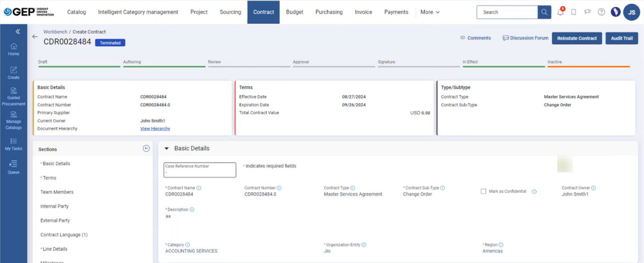Collapse the Basic Details section triangle

pos(166,149)
